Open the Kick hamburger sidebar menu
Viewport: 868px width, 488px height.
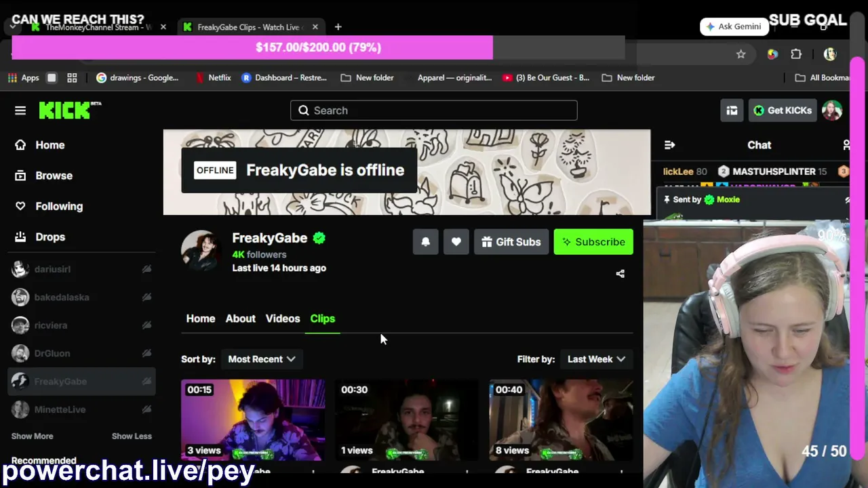click(20, 110)
